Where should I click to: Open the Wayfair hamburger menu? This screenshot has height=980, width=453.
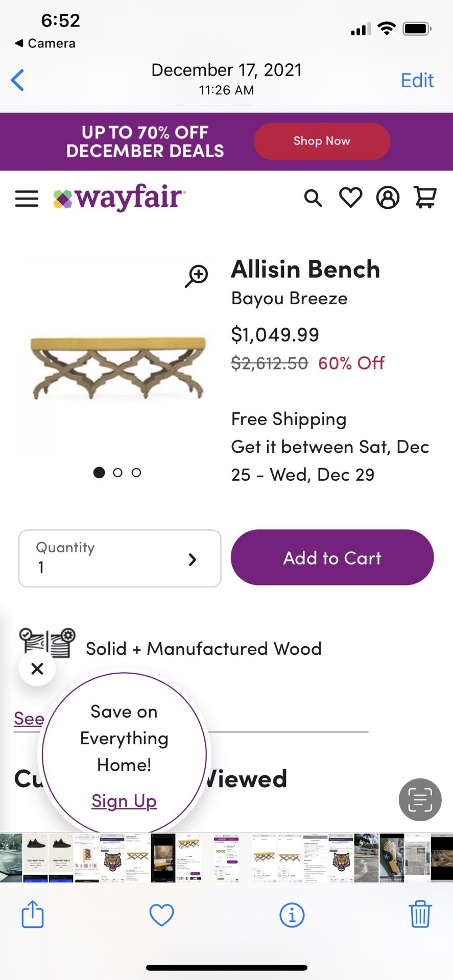point(27,198)
